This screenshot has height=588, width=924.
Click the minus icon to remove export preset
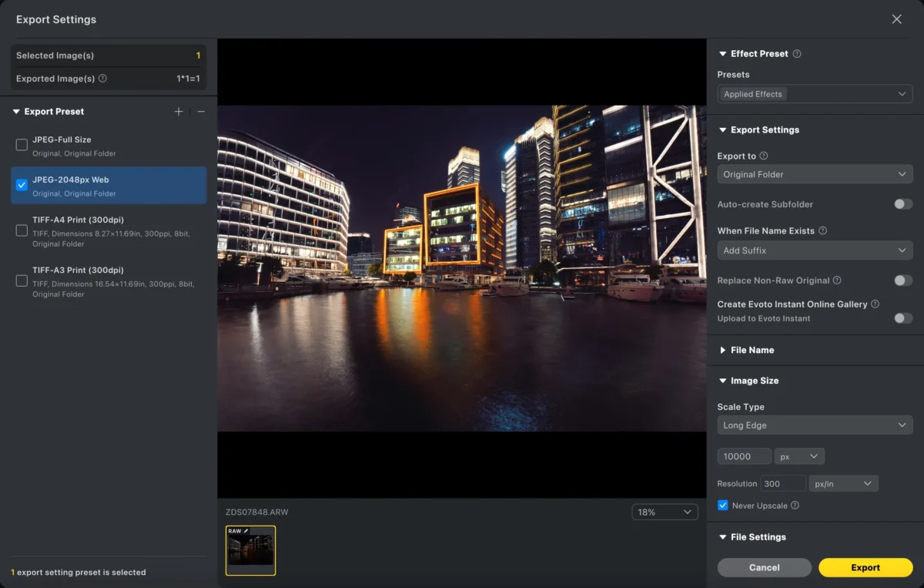coord(201,112)
